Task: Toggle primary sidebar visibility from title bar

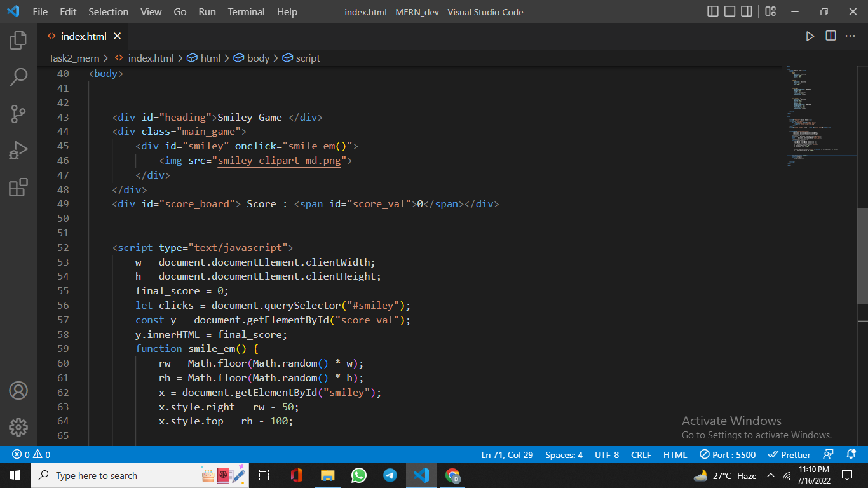Action: [712, 11]
